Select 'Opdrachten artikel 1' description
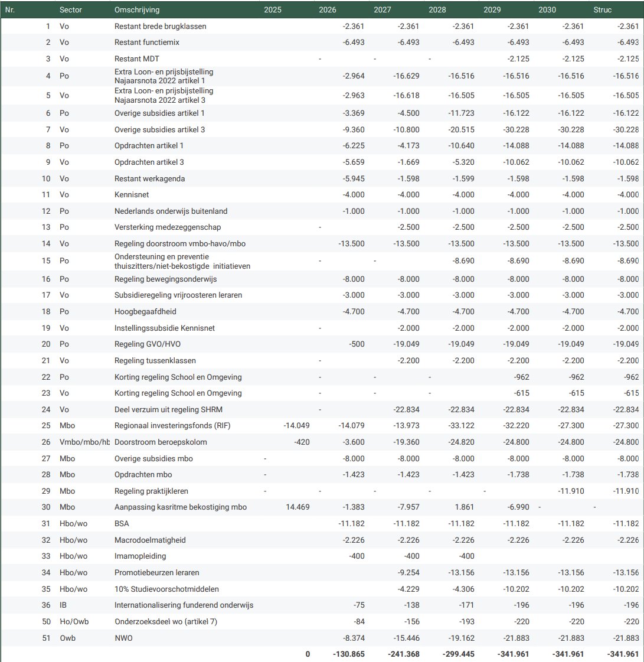Image resolution: width=644 pixels, height=662 pixels. point(149,146)
